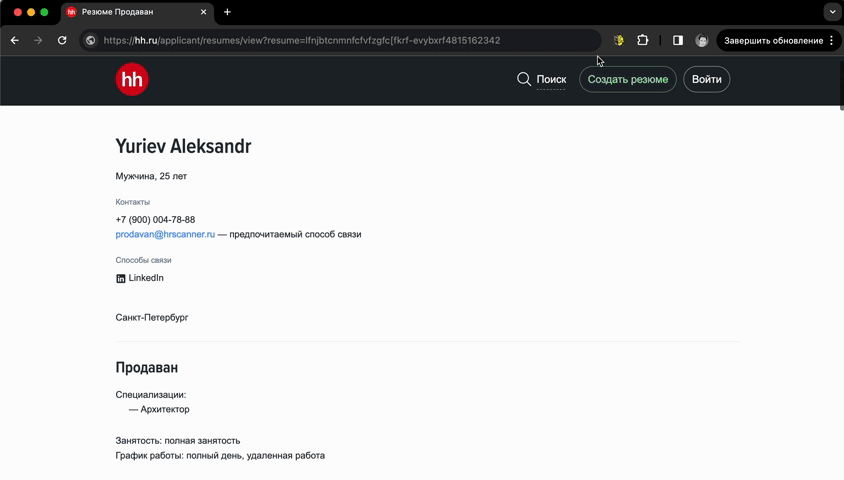The height and width of the screenshot is (480, 844).
Task: Reload the page with the refresh icon
Action: click(62, 41)
